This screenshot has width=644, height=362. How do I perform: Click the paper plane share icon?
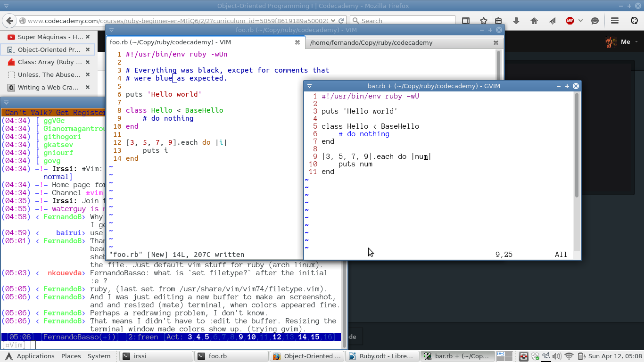tap(552, 21)
